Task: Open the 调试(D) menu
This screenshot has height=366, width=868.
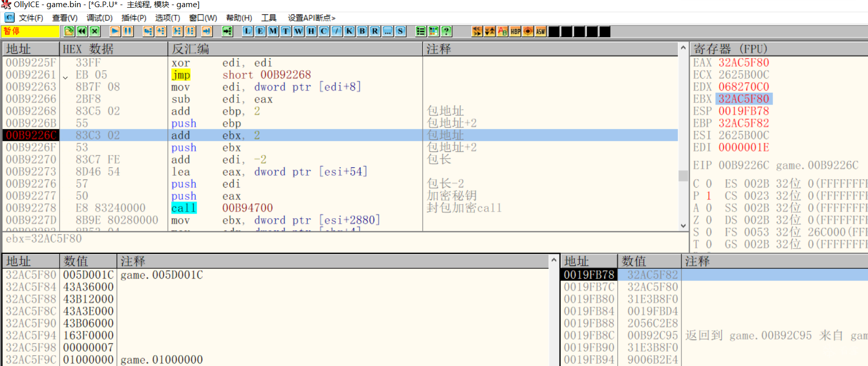Action: [99, 18]
